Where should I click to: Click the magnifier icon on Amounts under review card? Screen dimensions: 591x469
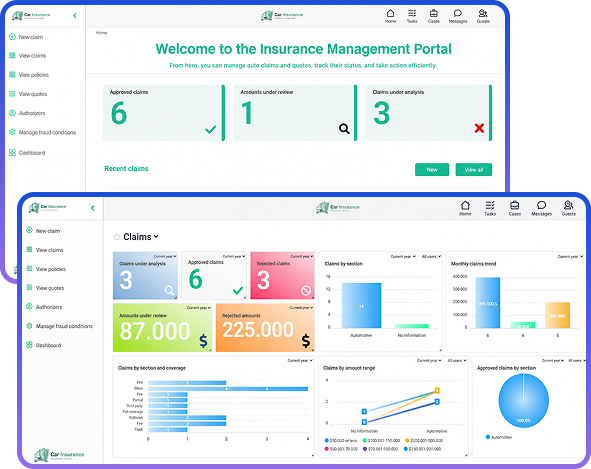coord(344,129)
